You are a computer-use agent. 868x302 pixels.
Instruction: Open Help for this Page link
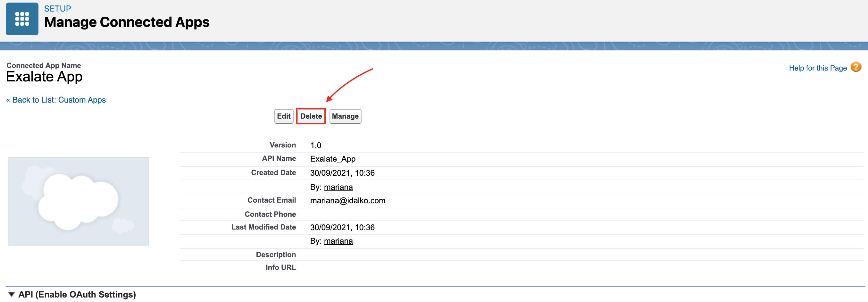(x=818, y=68)
